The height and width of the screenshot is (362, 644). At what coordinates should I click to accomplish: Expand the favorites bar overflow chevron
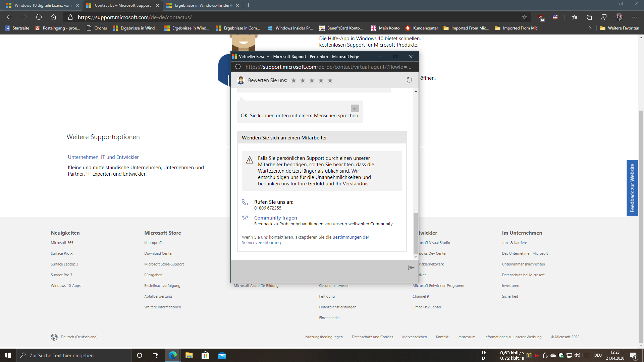(590, 28)
